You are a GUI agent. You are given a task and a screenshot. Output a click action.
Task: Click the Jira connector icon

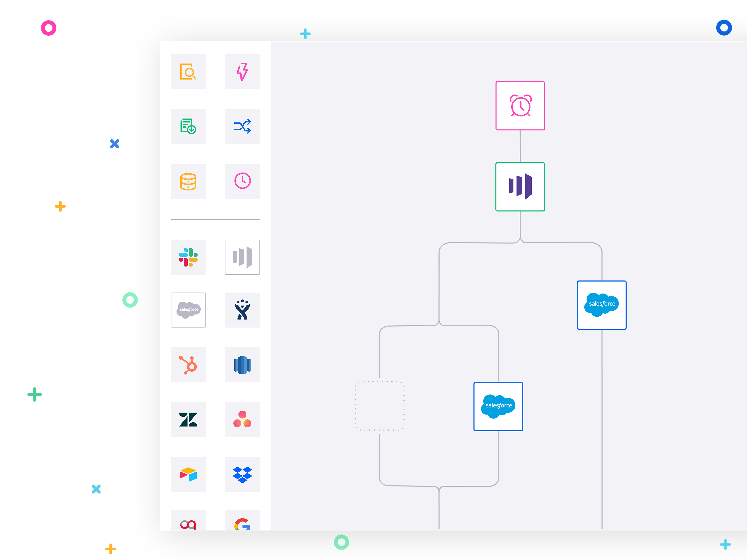[242, 310]
